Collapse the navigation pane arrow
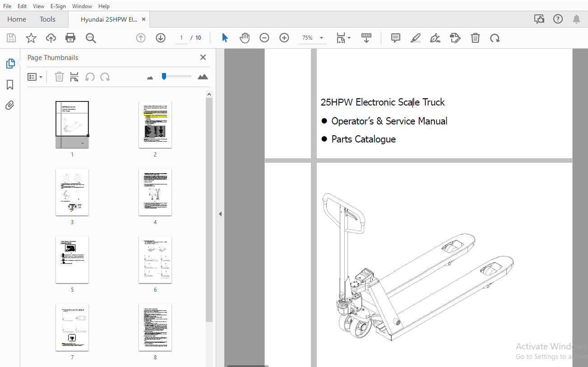Viewport: 588px width, 367px height. pyautogui.click(x=220, y=214)
